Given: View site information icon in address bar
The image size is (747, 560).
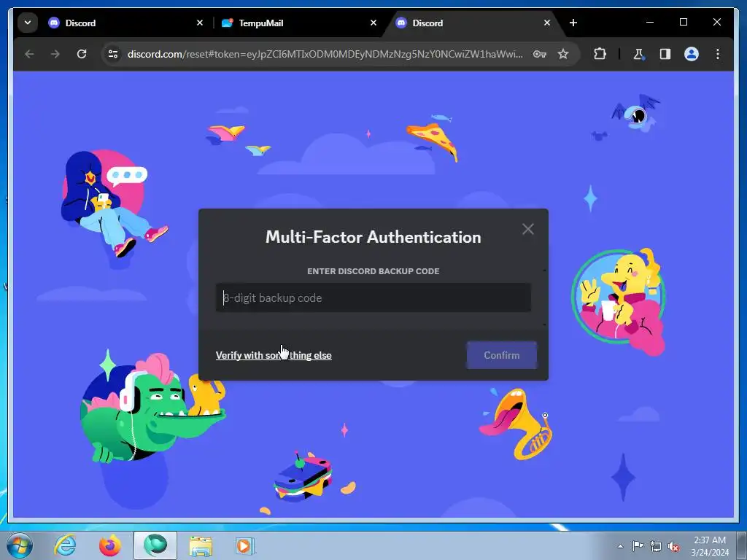Looking at the screenshot, I should (113, 54).
